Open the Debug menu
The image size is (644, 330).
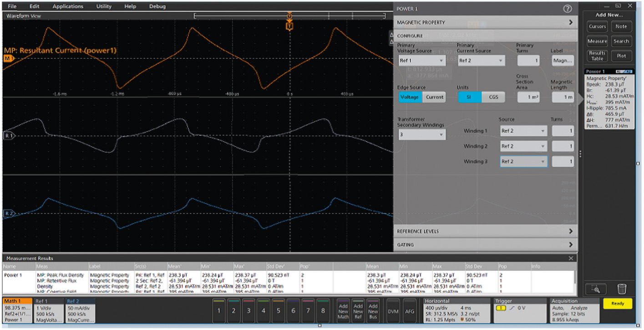tap(157, 6)
